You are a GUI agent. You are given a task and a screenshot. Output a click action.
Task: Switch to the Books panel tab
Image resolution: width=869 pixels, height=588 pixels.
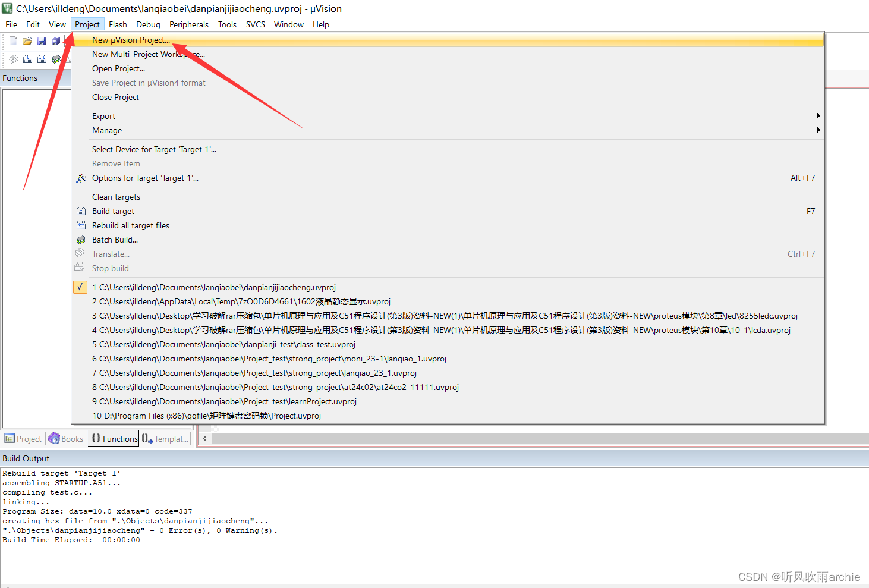pyautogui.click(x=66, y=439)
